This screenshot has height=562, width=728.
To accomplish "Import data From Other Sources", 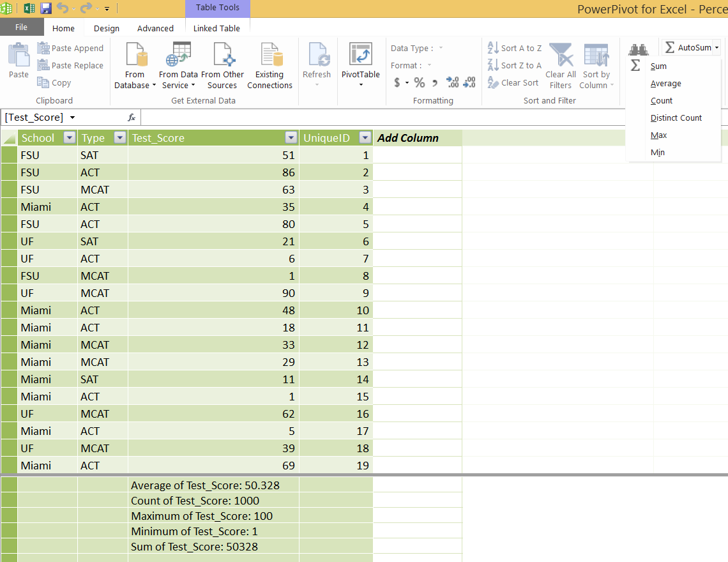I will click(x=223, y=64).
